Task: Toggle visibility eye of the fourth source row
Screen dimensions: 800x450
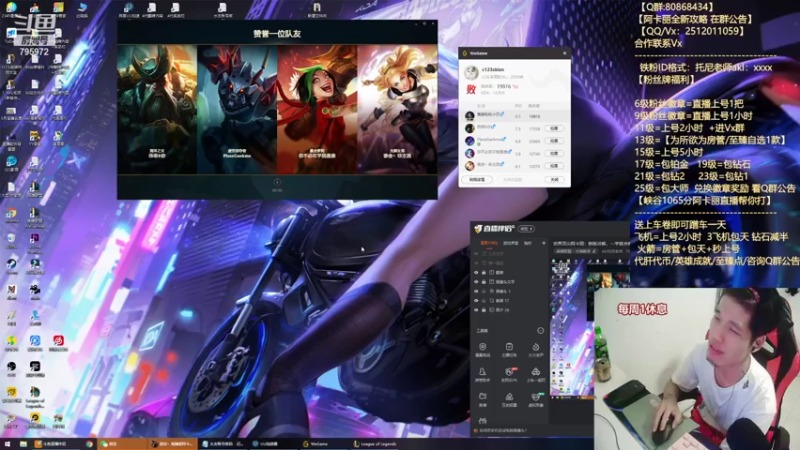Action: pos(477,282)
